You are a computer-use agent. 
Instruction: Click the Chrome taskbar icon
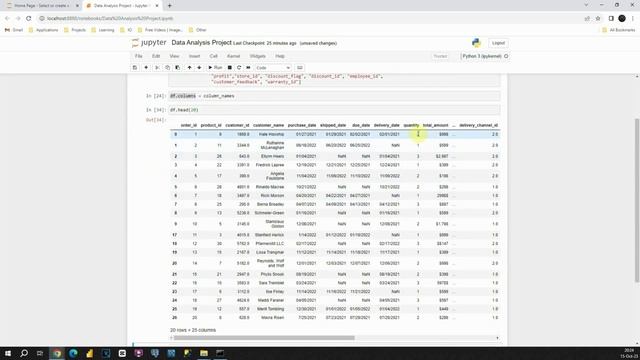pyautogui.click(x=57, y=353)
